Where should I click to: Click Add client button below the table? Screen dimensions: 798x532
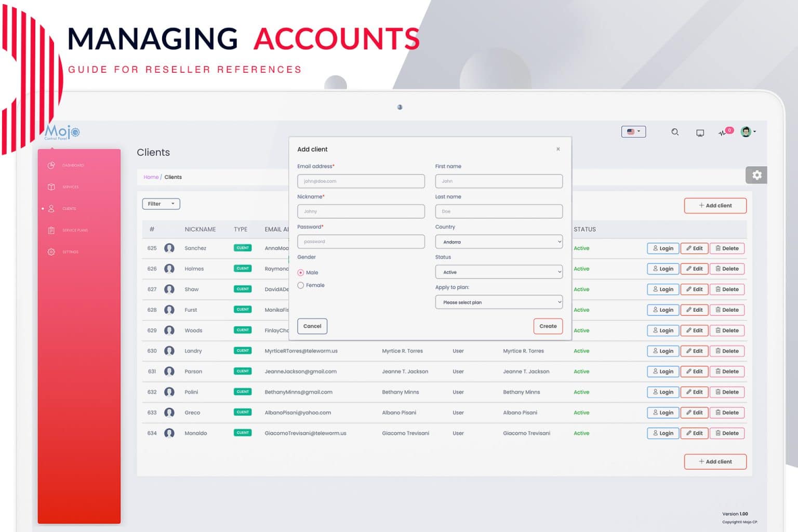pos(715,462)
